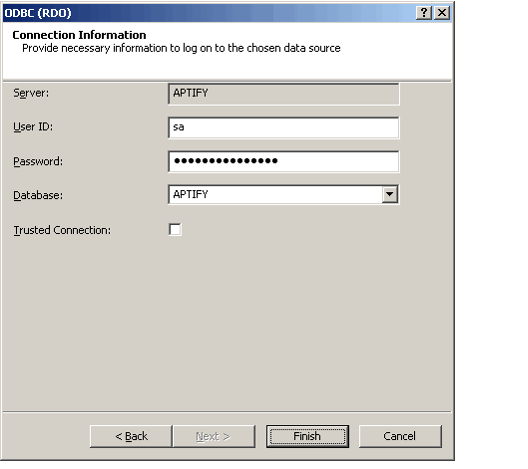Click the Database combo box showing APTIFY
The height and width of the screenshot is (469, 528).
(284, 194)
